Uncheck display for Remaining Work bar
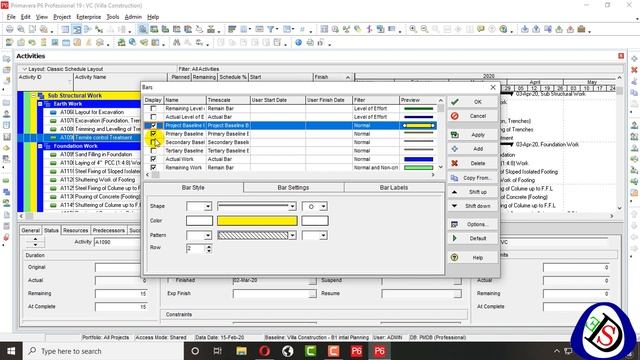The height and width of the screenshot is (360, 640). (153, 167)
